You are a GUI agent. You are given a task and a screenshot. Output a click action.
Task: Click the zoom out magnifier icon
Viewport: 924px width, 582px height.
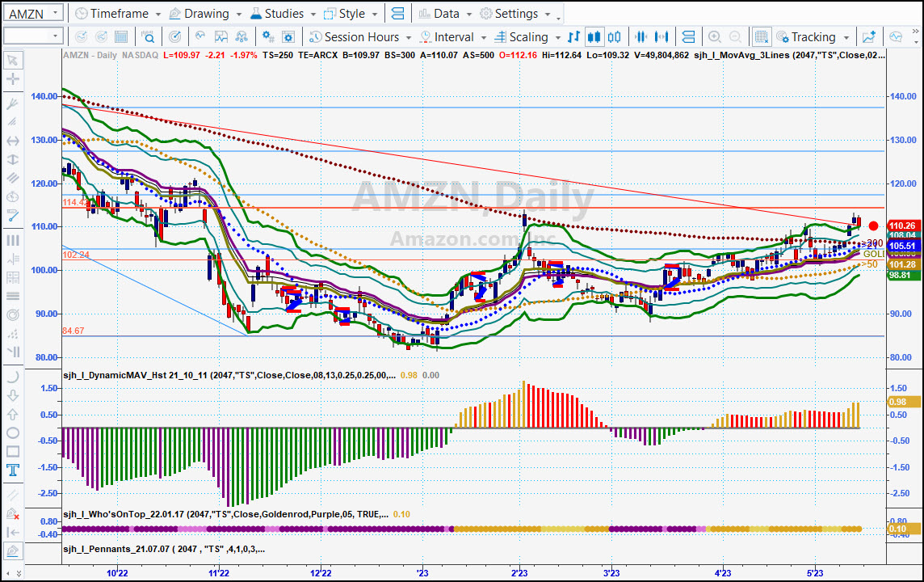736,37
